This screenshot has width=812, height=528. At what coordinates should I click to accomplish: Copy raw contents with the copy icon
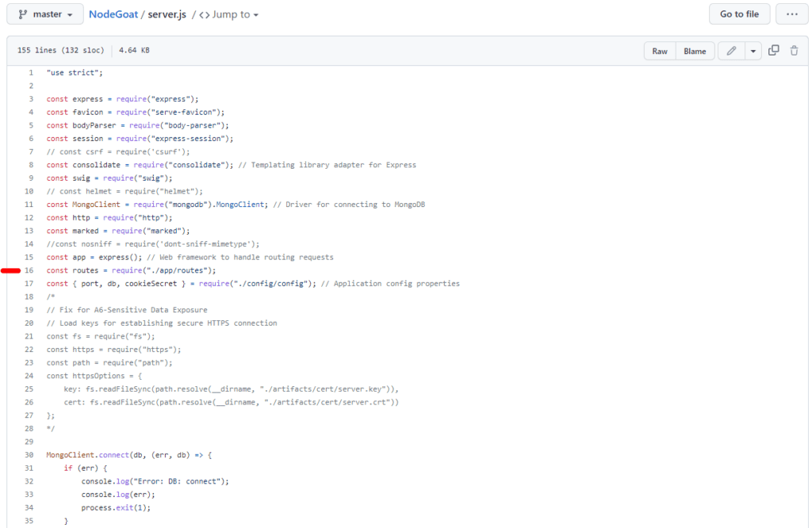click(x=774, y=50)
